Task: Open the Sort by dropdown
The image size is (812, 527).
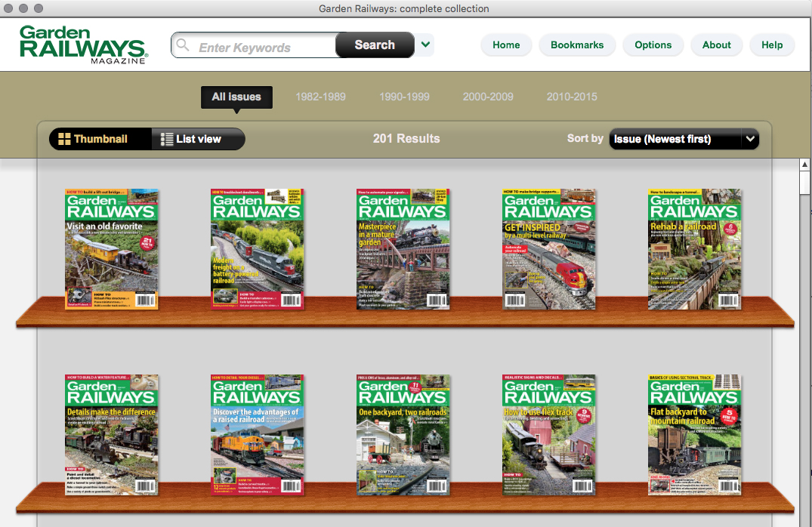Action: [x=684, y=139]
